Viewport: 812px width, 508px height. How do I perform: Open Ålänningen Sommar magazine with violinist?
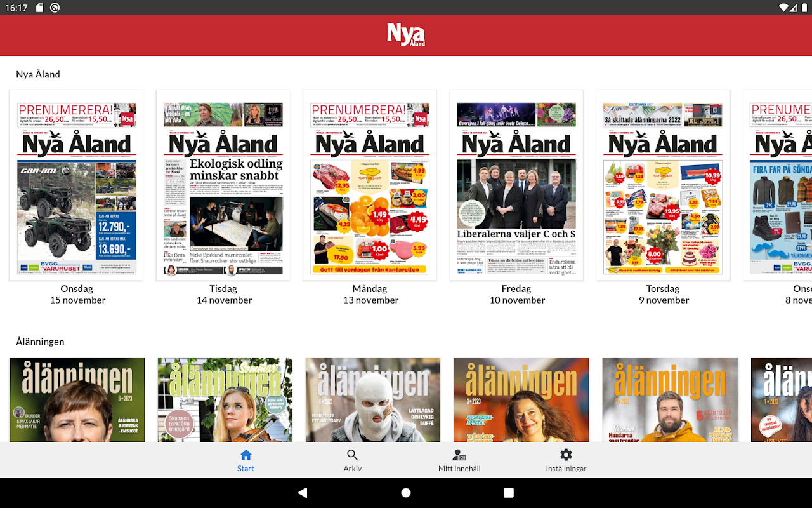(225, 399)
